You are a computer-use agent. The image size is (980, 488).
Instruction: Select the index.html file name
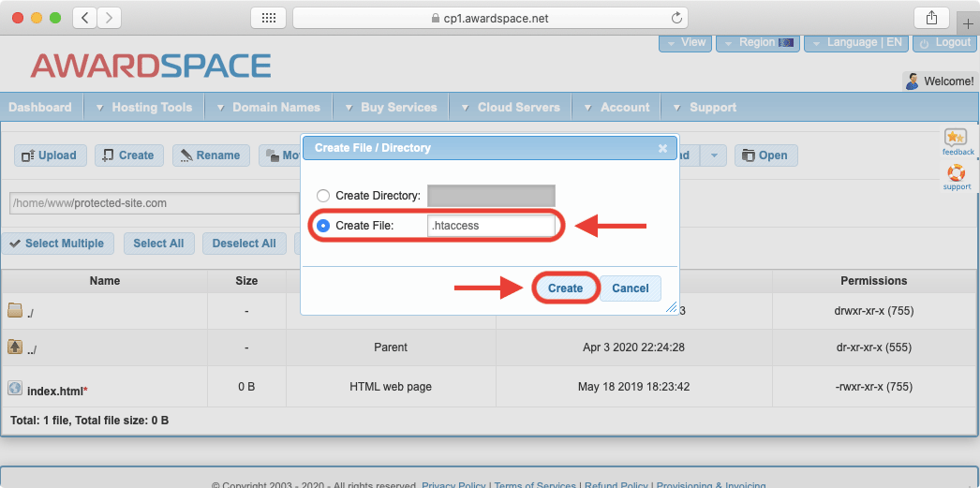click(x=55, y=392)
